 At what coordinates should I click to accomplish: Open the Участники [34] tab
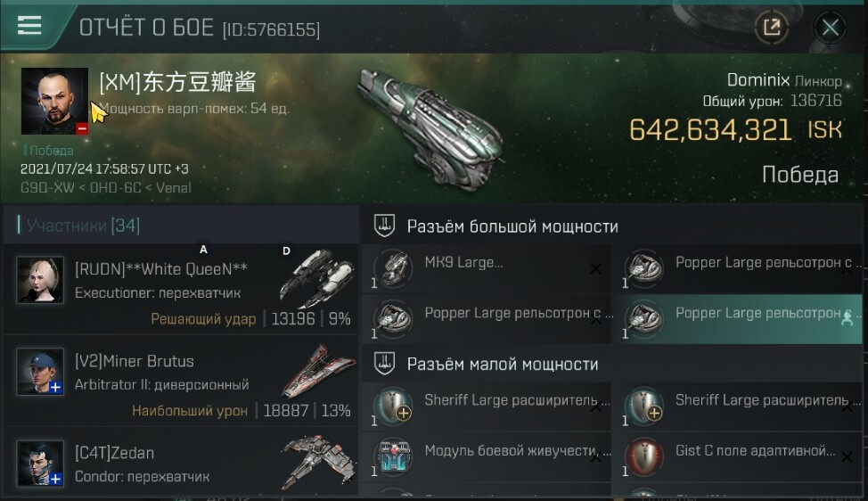(83, 226)
